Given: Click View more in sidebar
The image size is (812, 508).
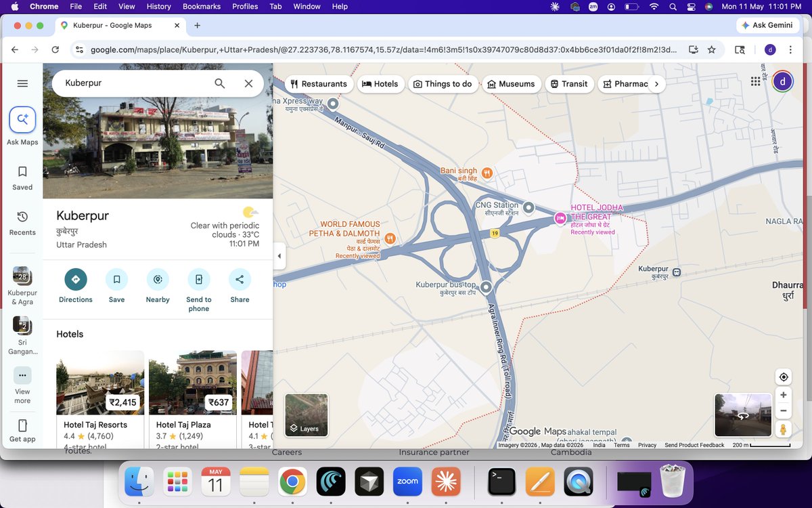Looking at the screenshot, I should pyautogui.click(x=22, y=386).
